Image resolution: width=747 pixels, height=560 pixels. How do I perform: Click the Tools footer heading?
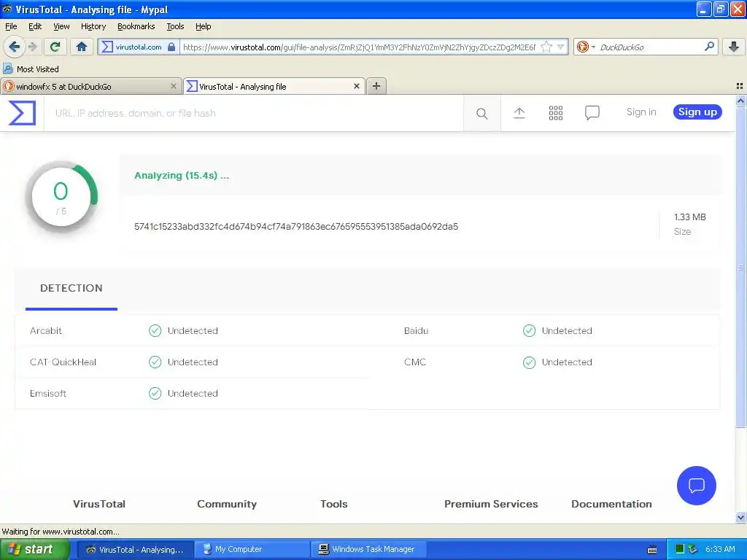(333, 504)
